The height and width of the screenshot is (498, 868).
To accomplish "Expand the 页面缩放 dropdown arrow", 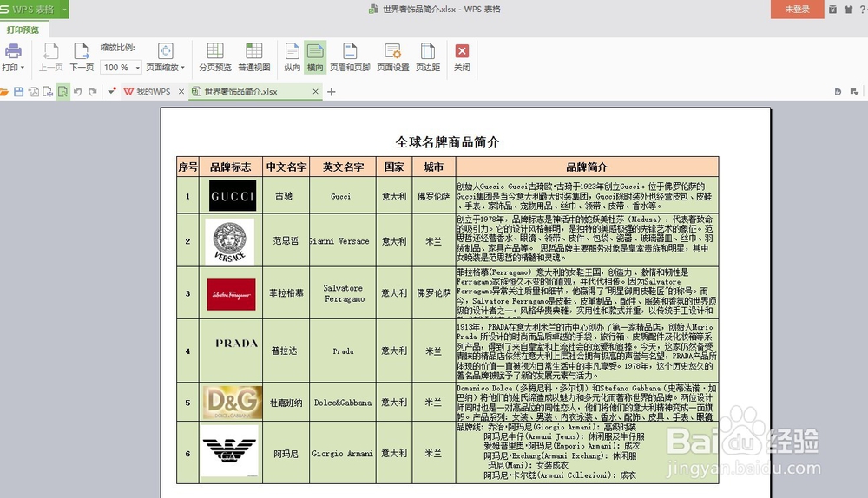I will [182, 68].
